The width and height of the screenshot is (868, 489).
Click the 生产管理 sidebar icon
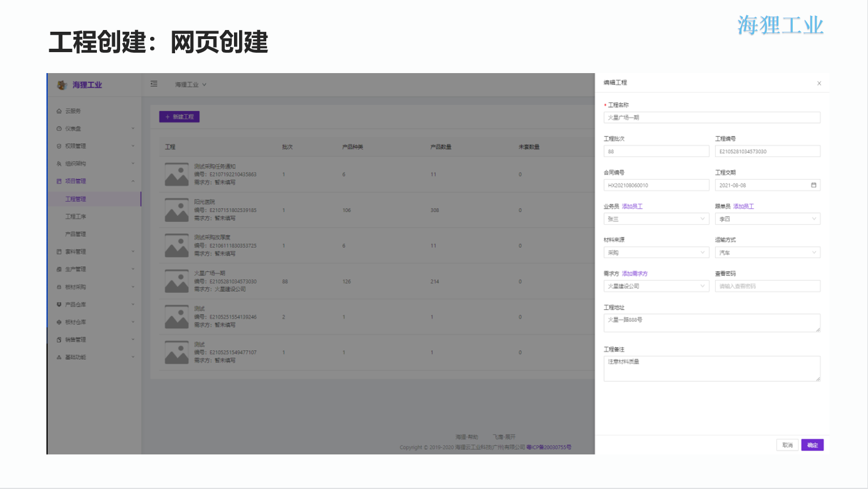(59, 269)
